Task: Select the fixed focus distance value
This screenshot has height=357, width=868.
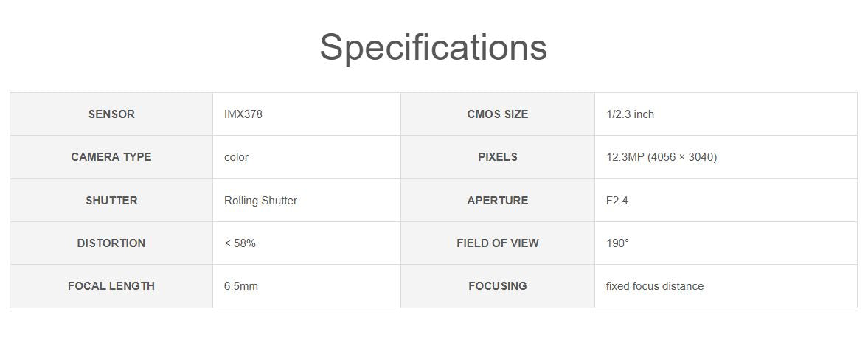Action: click(x=655, y=286)
